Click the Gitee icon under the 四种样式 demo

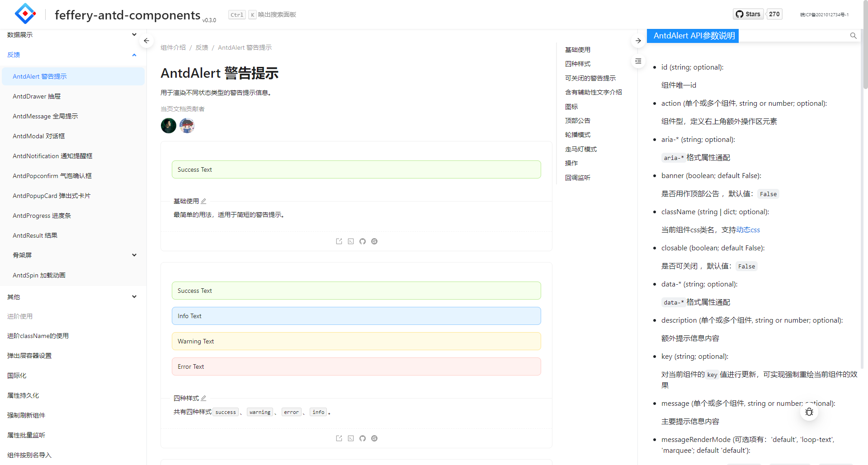pyautogui.click(x=374, y=438)
